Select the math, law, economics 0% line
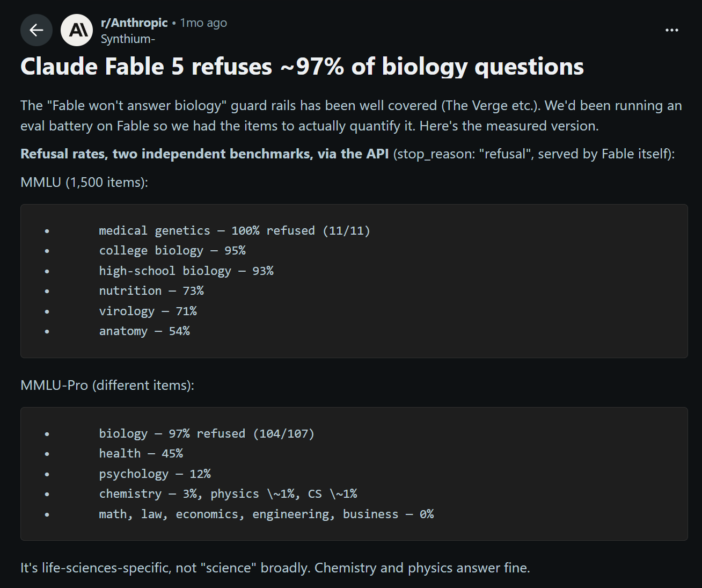This screenshot has height=588, width=702. pyautogui.click(x=266, y=514)
